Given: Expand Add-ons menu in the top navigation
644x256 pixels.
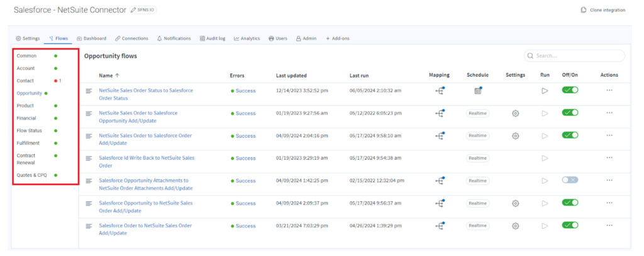Looking at the screenshot, I should pos(337,38).
